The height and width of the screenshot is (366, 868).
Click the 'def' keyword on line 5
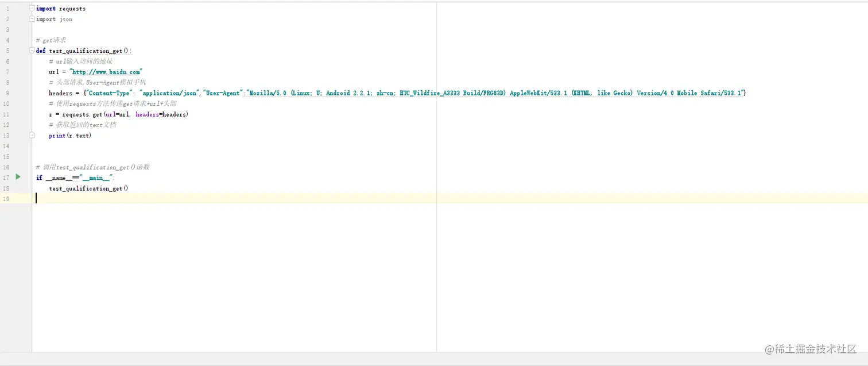click(41, 51)
